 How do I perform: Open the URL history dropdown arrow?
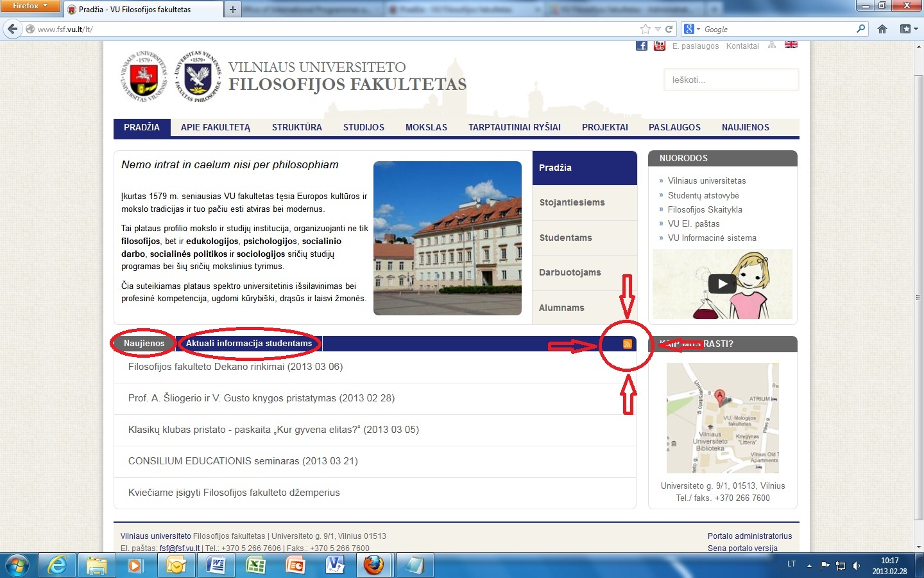(x=658, y=30)
